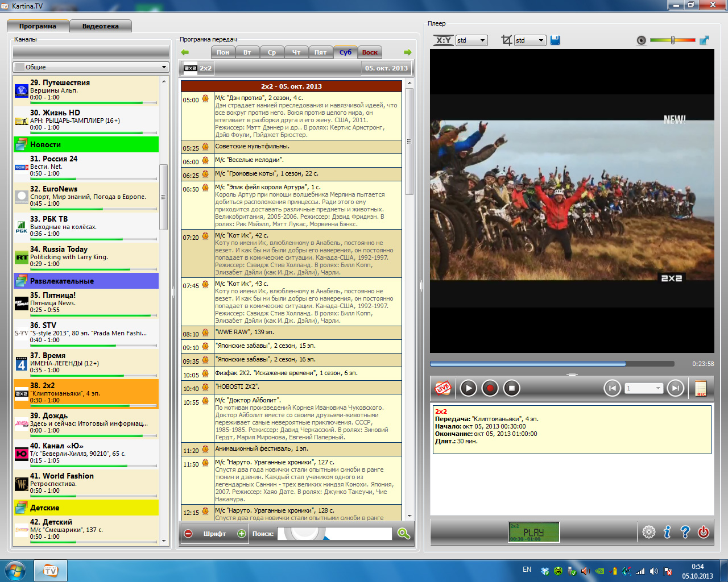Click the alarm icon for 08:10 WWE RAW
The height and width of the screenshot is (582, 728).
point(205,333)
